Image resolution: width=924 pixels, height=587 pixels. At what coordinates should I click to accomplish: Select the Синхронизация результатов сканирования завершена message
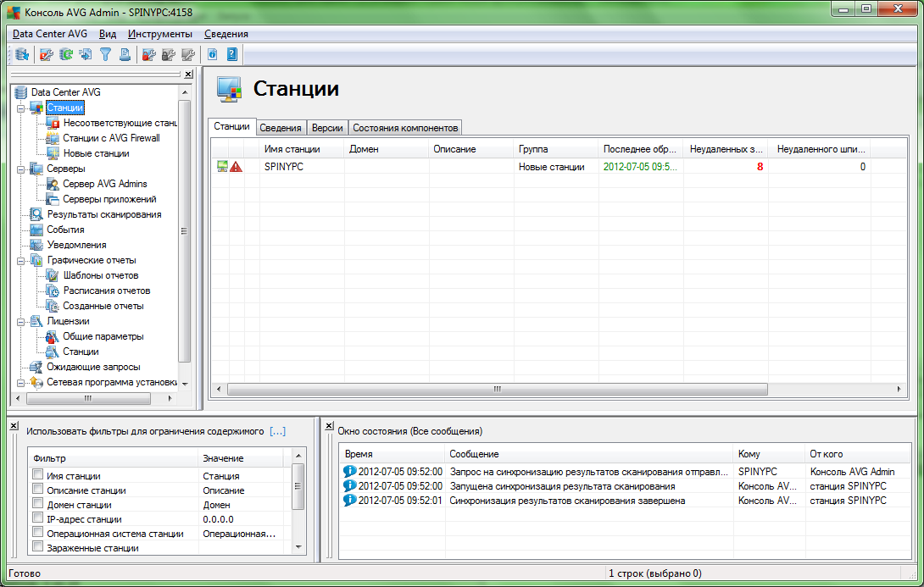coord(567,501)
